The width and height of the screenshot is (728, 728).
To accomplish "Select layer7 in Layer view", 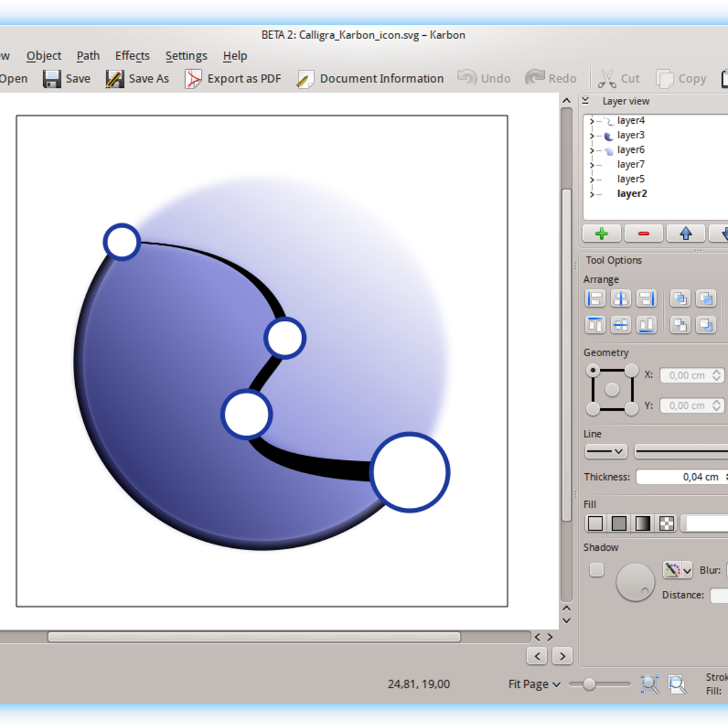I will pyautogui.click(x=631, y=164).
